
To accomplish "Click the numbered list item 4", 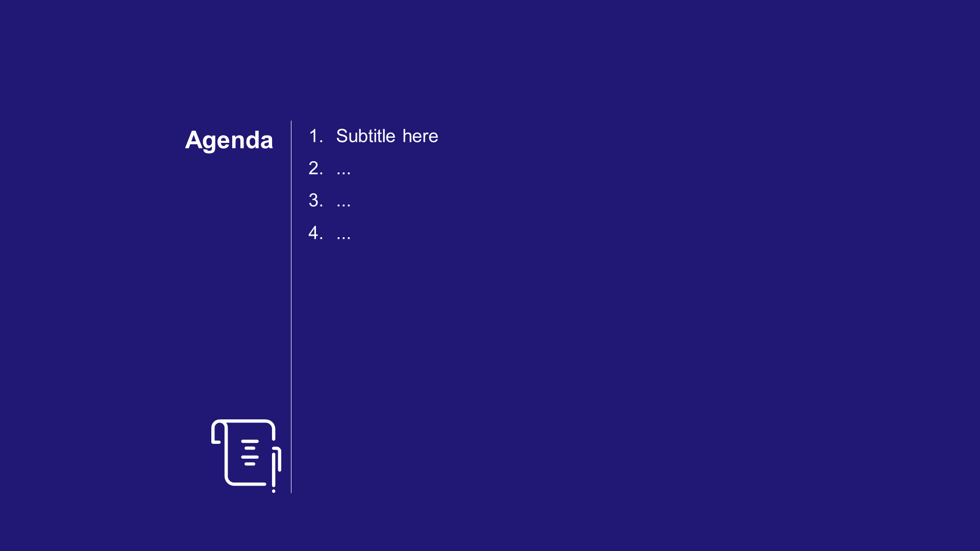I will coord(330,233).
